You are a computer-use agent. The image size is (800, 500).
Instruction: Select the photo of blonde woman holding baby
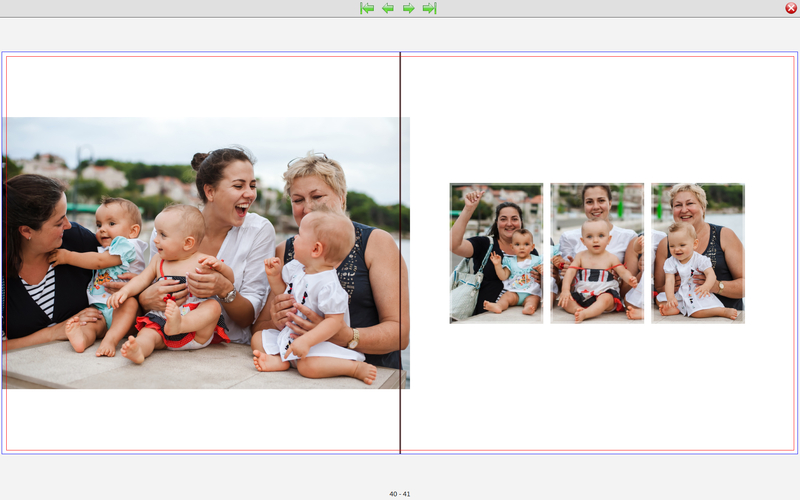coord(698,253)
